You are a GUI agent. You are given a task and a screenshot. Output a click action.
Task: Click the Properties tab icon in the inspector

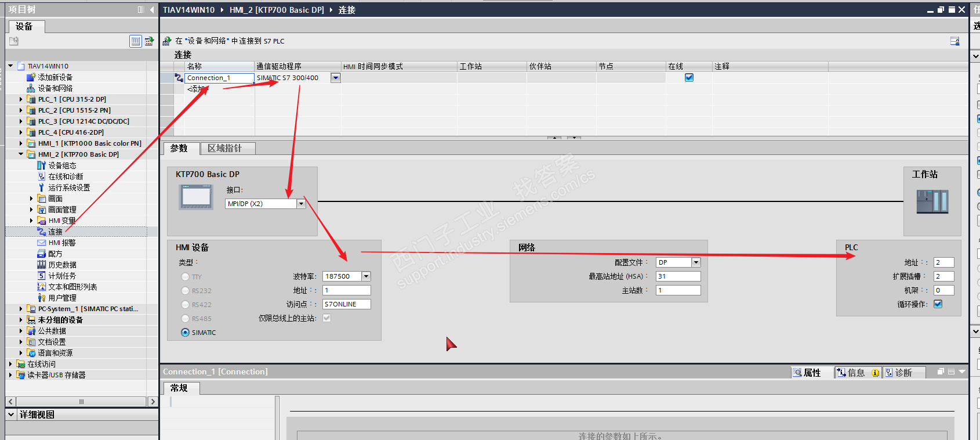tap(798, 373)
